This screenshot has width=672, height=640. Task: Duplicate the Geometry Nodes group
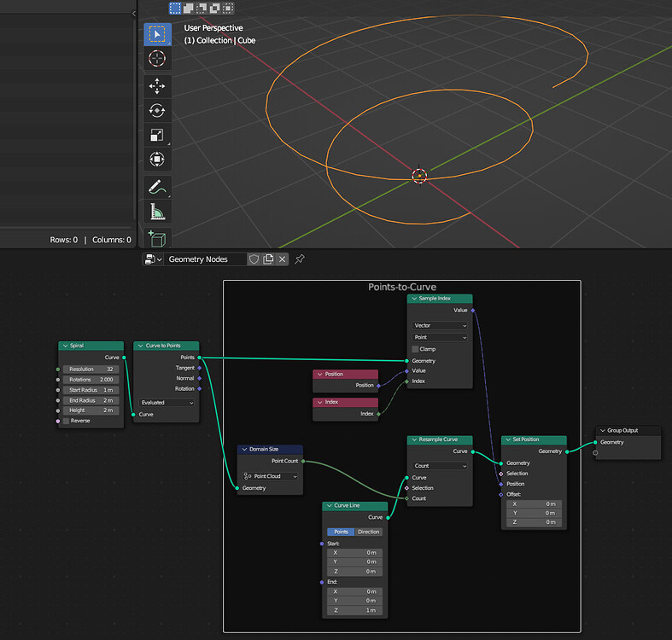(268, 259)
